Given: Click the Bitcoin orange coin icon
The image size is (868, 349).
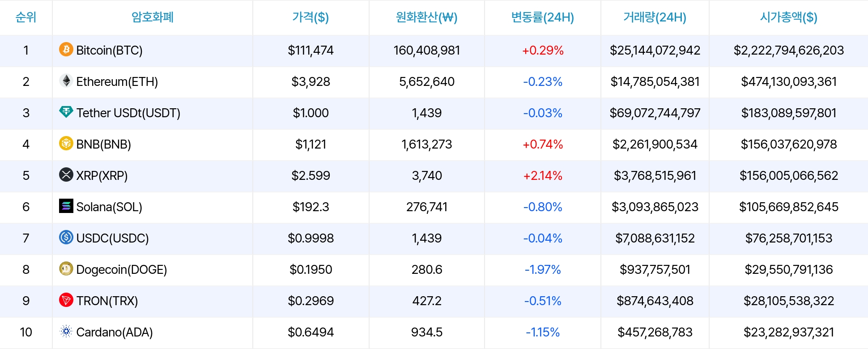Looking at the screenshot, I should click(x=66, y=49).
